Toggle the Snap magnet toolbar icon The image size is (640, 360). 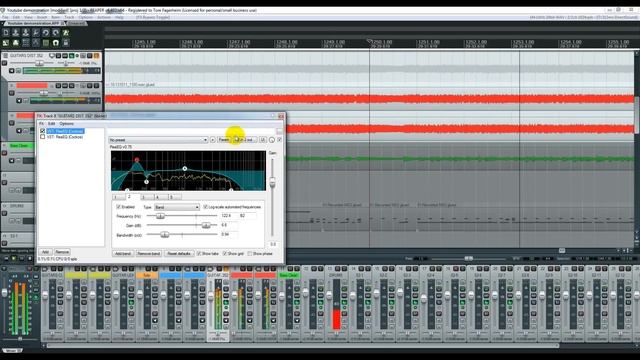pyautogui.click(x=56, y=42)
